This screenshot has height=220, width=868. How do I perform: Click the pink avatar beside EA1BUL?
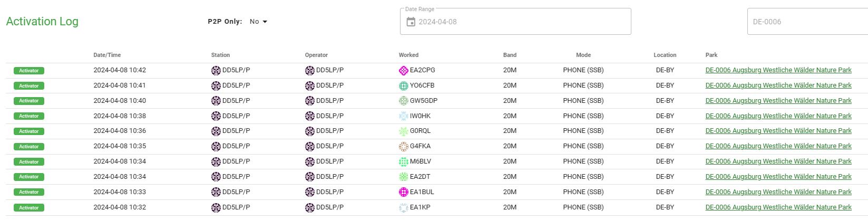pyautogui.click(x=404, y=192)
